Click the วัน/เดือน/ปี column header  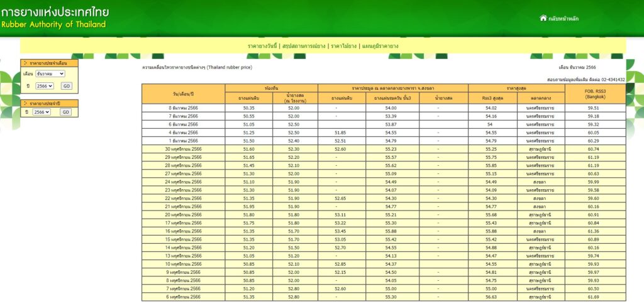point(183,94)
